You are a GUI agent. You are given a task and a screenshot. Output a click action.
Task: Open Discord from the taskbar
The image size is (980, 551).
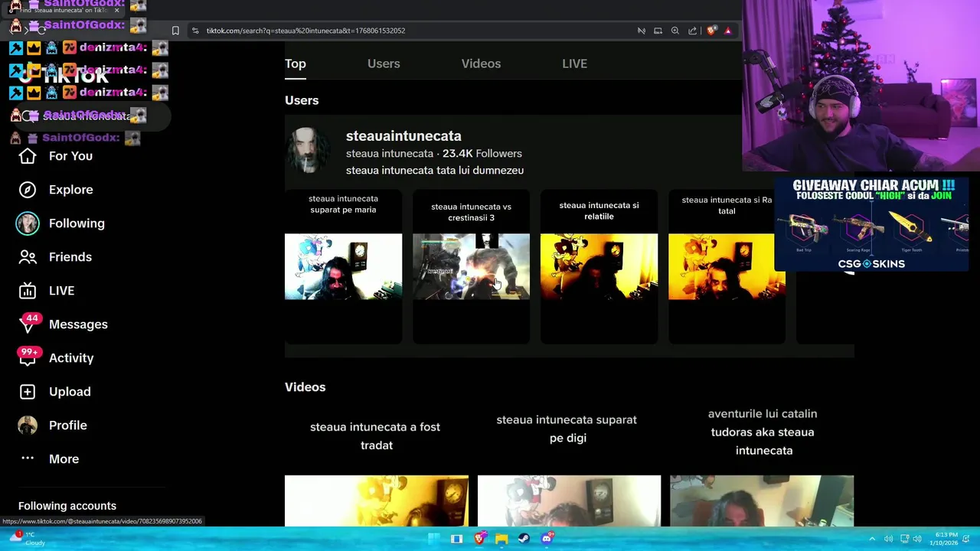tap(547, 539)
